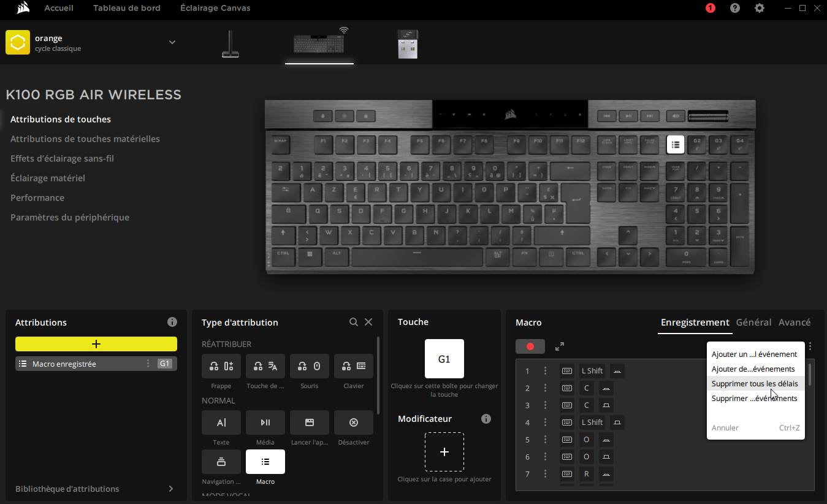Open the Modificateur info icon
This screenshot has height=504, width=827.
click(x=486, y=419)
